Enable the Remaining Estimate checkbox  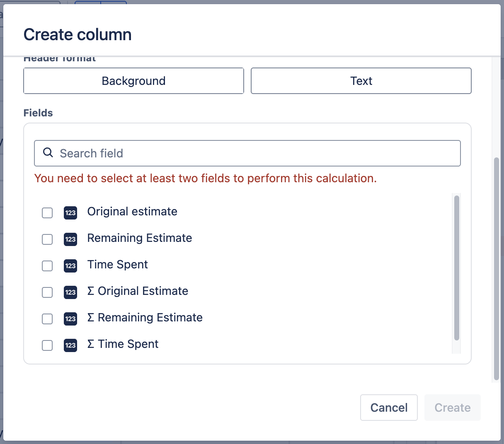coord(47,239)
